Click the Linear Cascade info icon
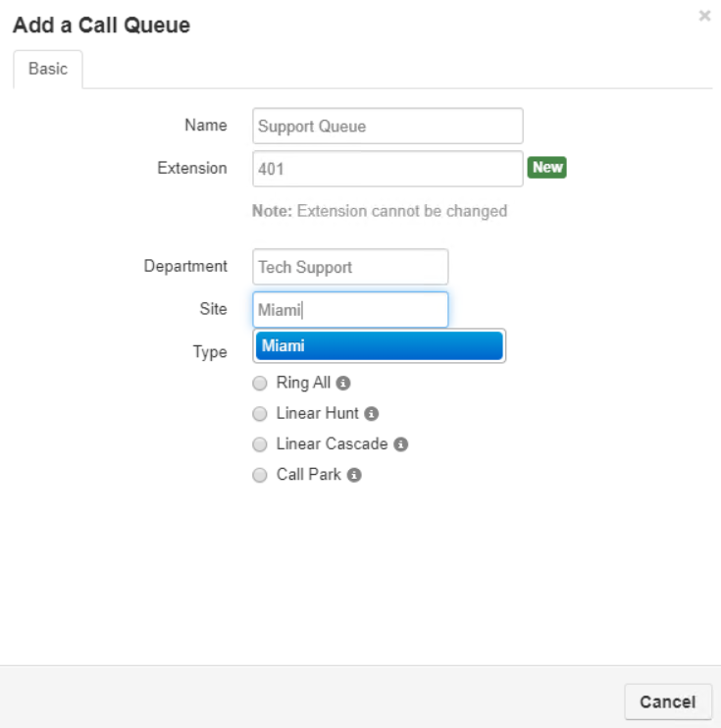The height and width of the screenshot is (728, 721). pyautogui.click(x=400, y=444)
